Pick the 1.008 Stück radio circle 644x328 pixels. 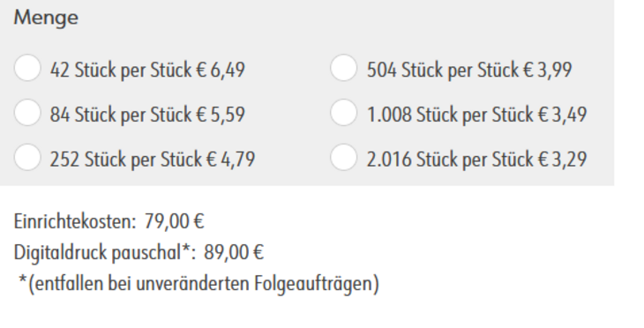point(344,113)
